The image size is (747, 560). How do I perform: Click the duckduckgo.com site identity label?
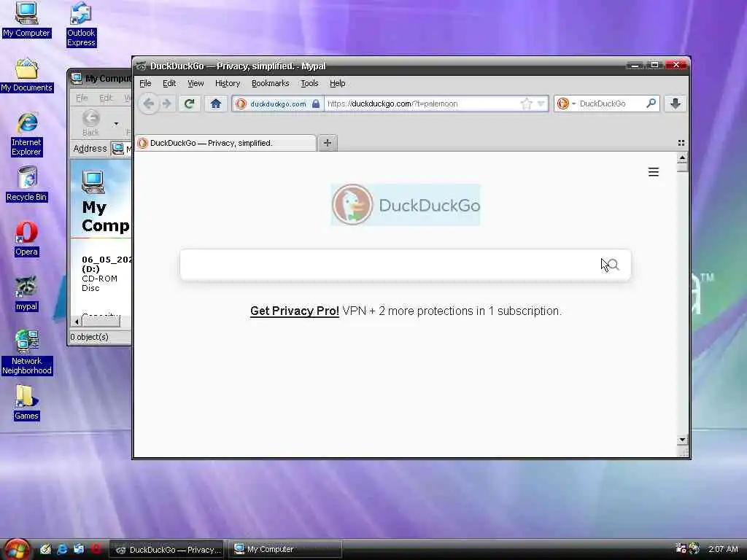[278, 104]
